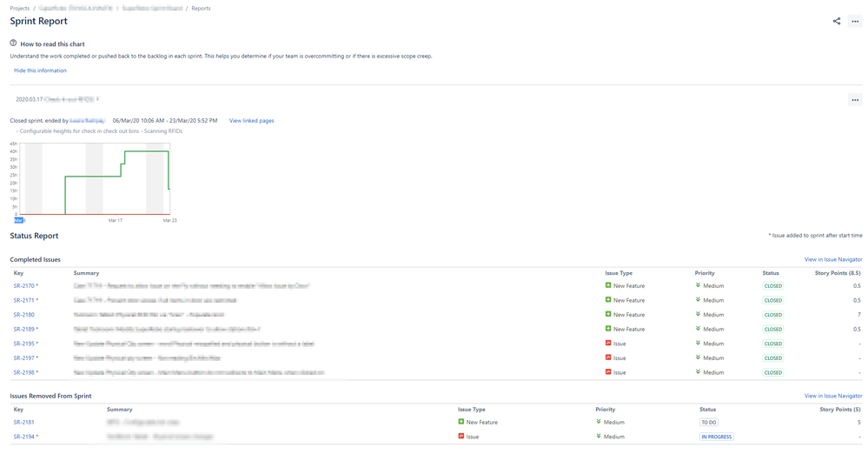Open issue SR-2189
The image size is (868, 454).
point(23,330)
